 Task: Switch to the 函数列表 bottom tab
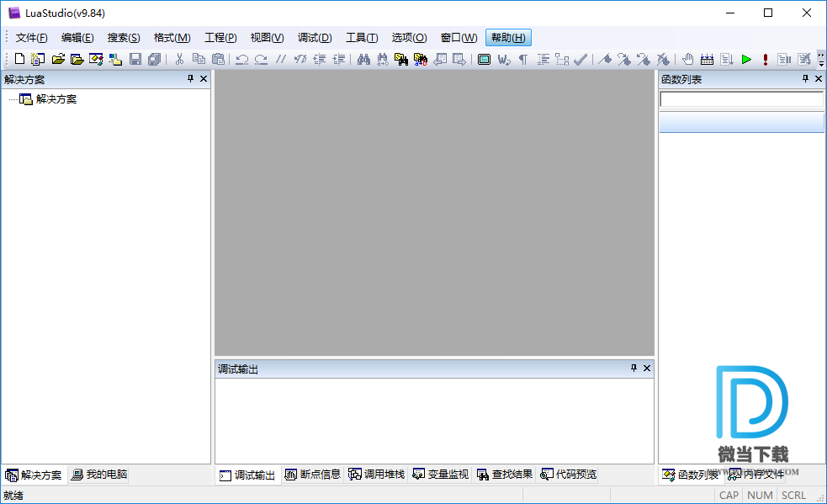(x=691, y=475)
